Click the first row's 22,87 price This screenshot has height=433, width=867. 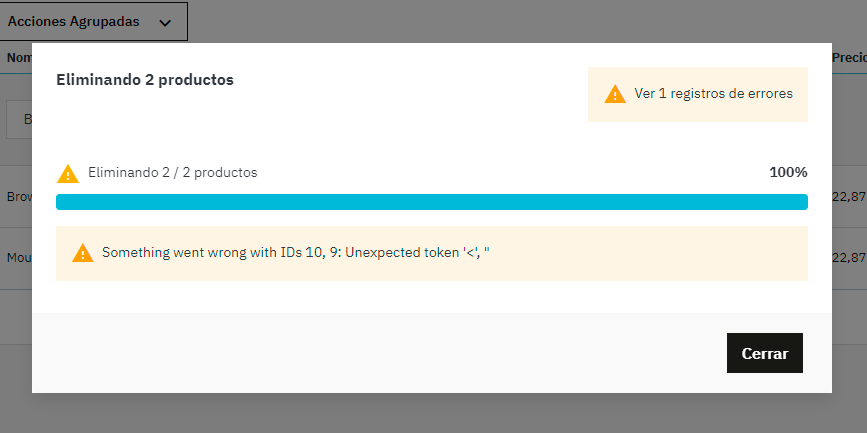[x=848, y=197]
